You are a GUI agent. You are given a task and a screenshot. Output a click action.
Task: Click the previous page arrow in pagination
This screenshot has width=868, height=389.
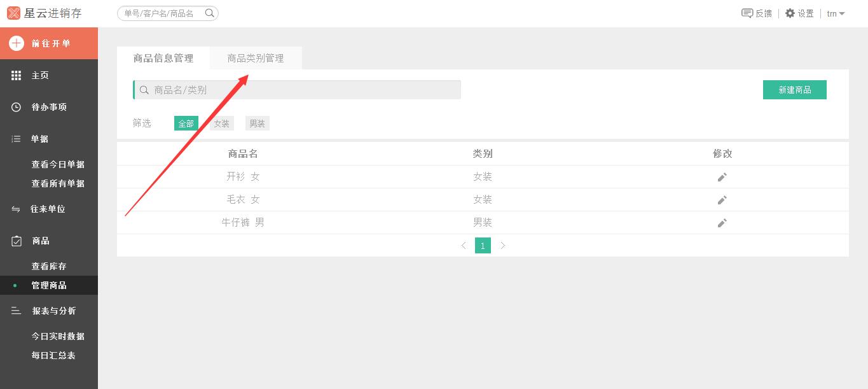tap(464, 245)
